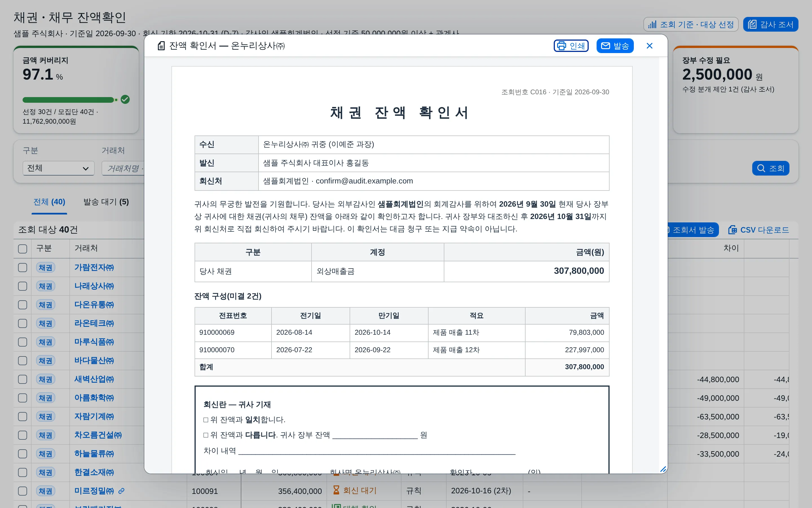Open the 가람전자㈜ link
This screenshot has height=508, width=812.
pos(94,268)
